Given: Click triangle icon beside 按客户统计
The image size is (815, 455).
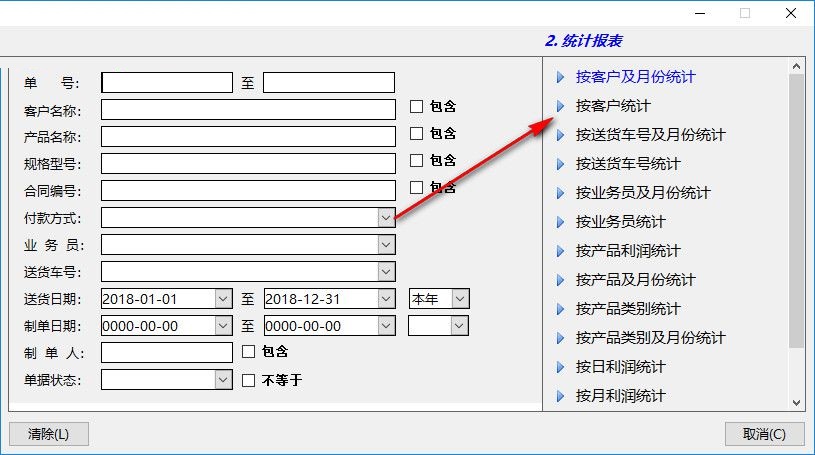Looking at the screenshot, I should [x=560, y=107].
